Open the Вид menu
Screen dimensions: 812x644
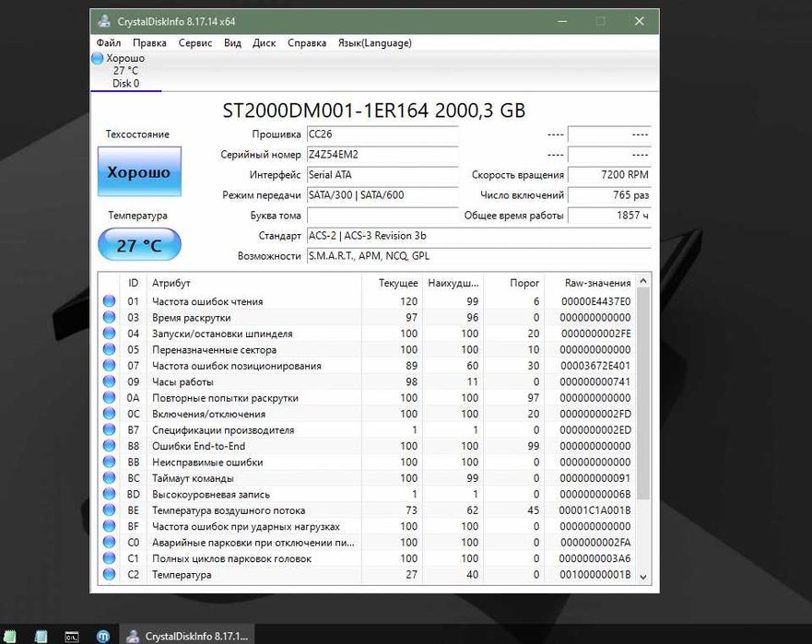coord(232,43)
